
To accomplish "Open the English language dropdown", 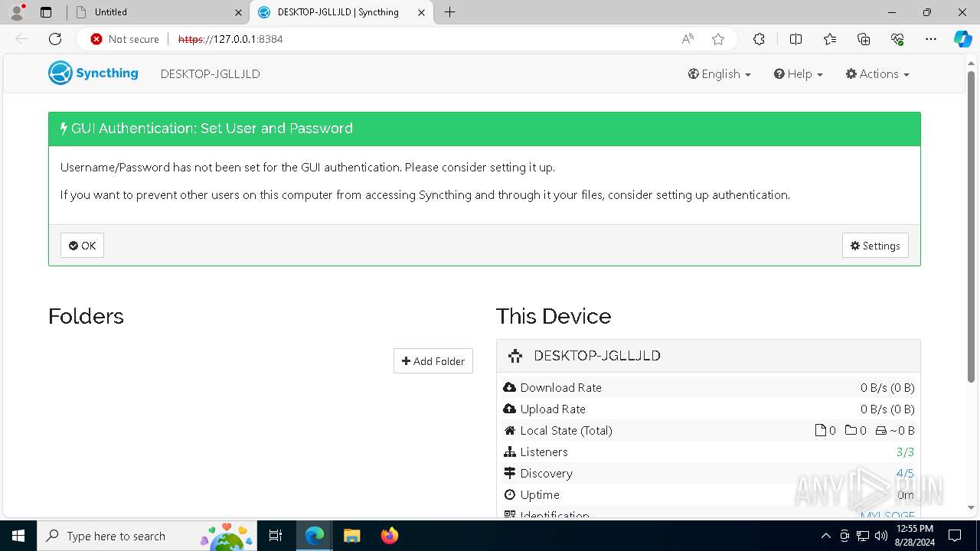I will tap(719, 74).
